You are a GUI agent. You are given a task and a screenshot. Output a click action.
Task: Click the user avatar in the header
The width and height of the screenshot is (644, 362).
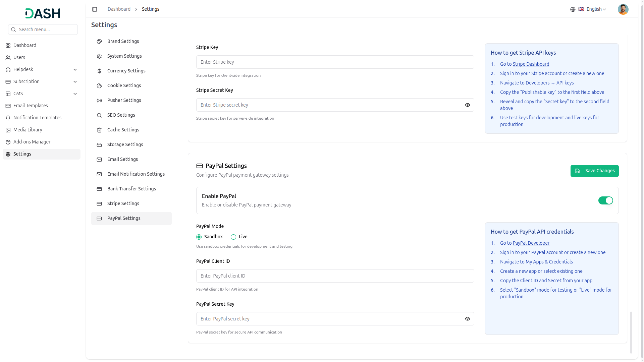(623, 9)
